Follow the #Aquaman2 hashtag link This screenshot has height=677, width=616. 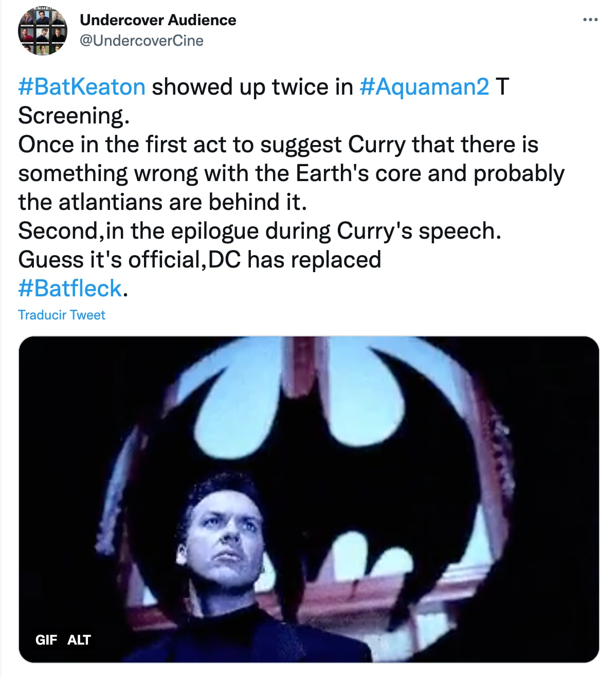point(424,87)
